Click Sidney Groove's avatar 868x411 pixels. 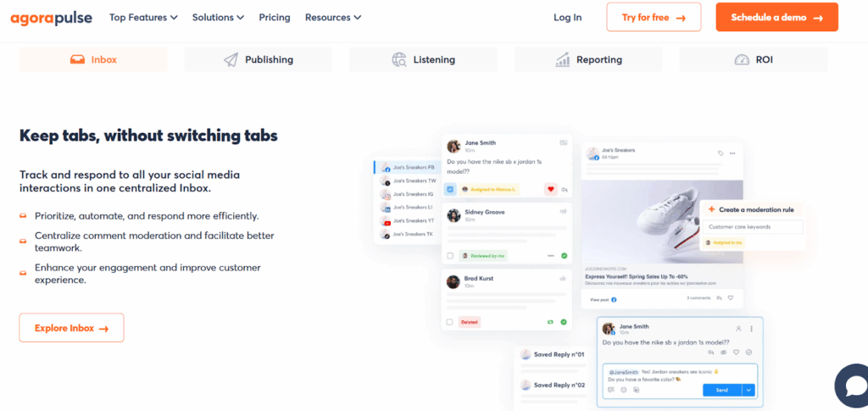[454, 215]
